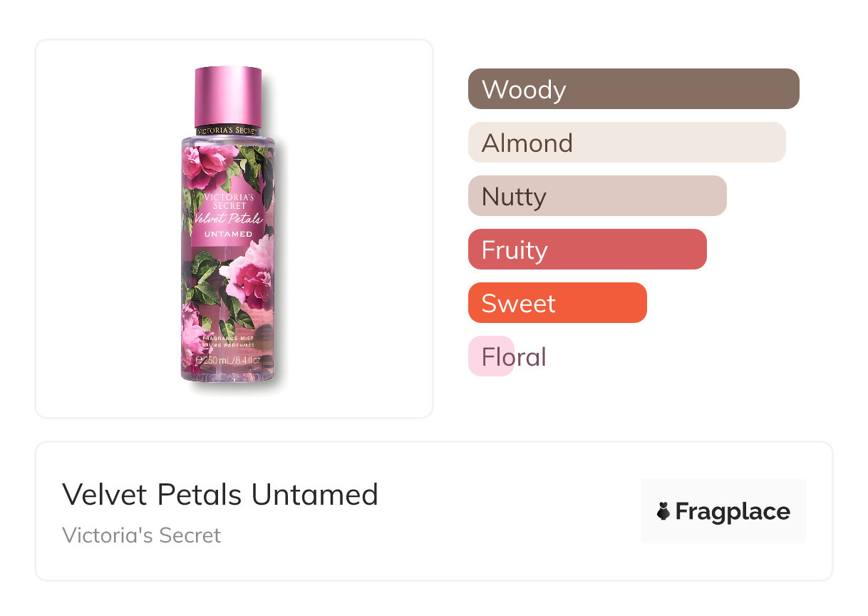Screen dimensions: 868x616
Task: Open the Velvet Petals Untamed title
Action: pyautogui.click(x=220, y=495)
